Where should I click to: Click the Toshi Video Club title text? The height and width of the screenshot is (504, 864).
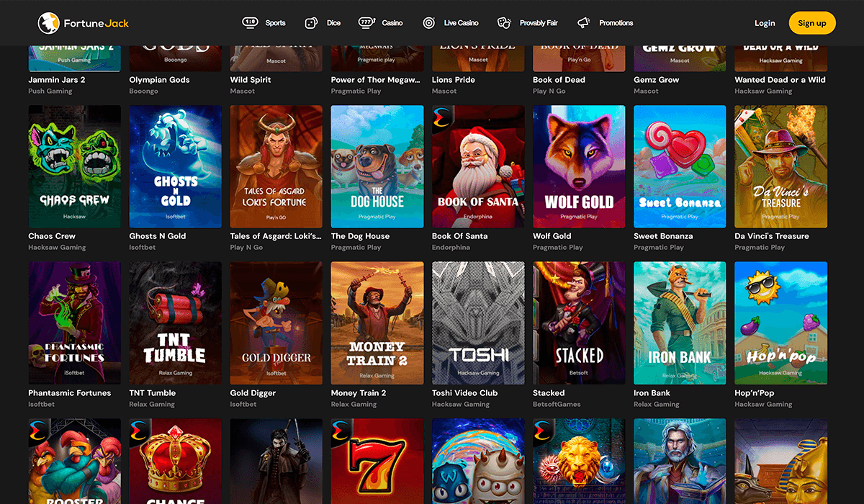(x=464, y=393)
